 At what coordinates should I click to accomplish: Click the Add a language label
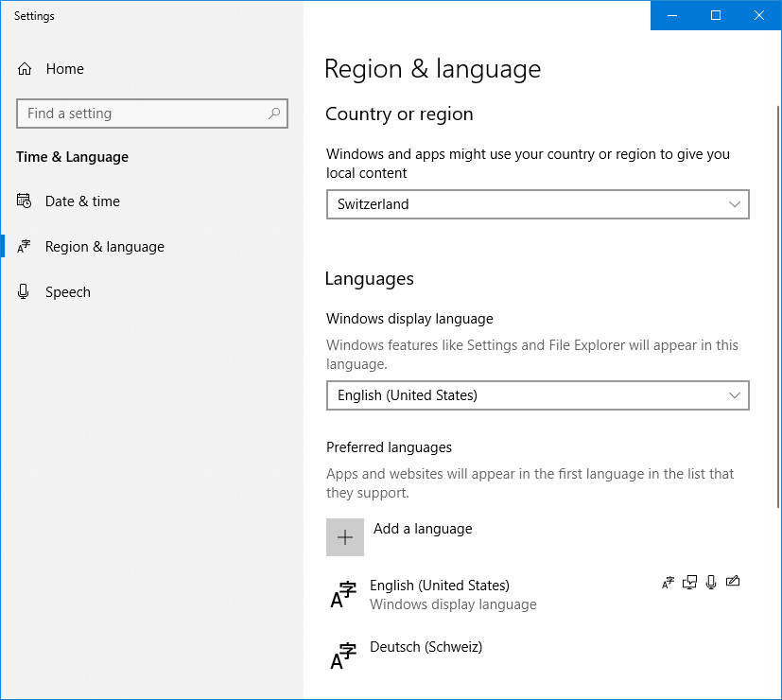point(423,529)
